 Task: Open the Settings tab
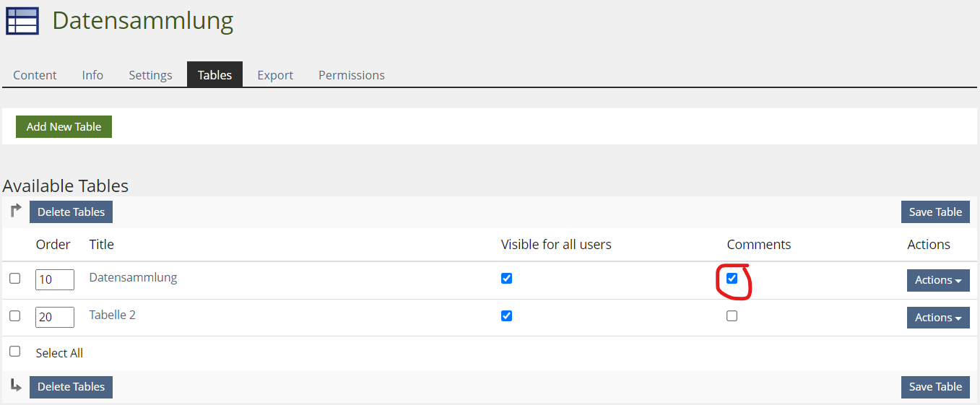(x=150, y=75)
